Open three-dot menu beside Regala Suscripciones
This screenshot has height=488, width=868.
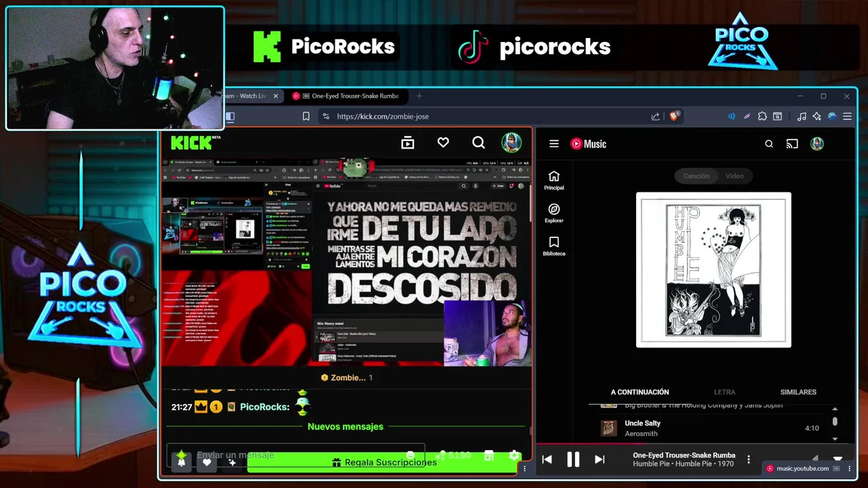(x=524, y=468)
